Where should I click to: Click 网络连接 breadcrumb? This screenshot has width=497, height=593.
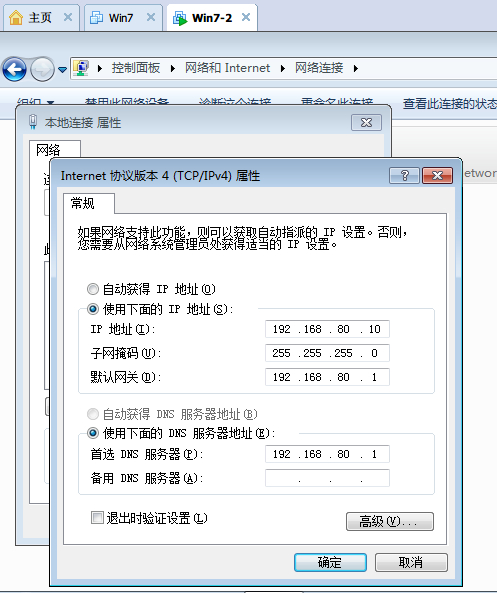[x=319, y=68]
